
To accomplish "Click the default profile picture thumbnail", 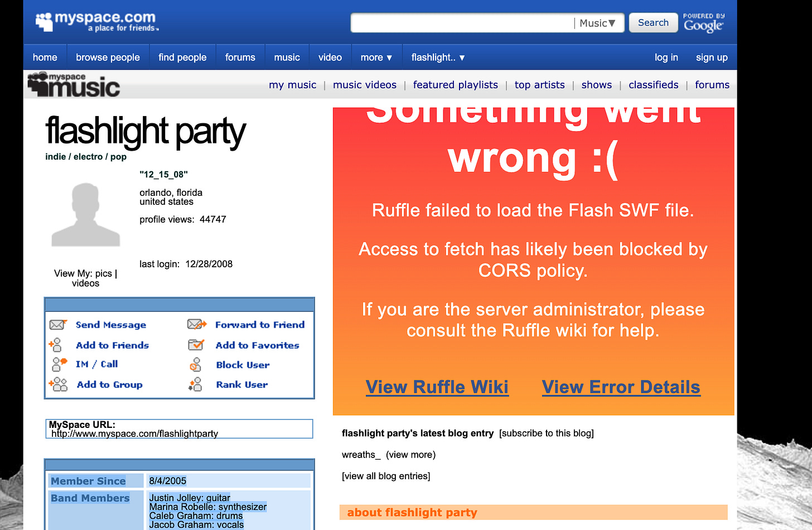I will [86, 214].
